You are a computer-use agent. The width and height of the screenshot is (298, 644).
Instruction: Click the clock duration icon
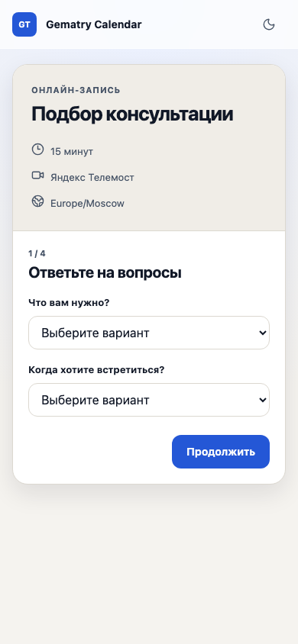tap(37, 149)
